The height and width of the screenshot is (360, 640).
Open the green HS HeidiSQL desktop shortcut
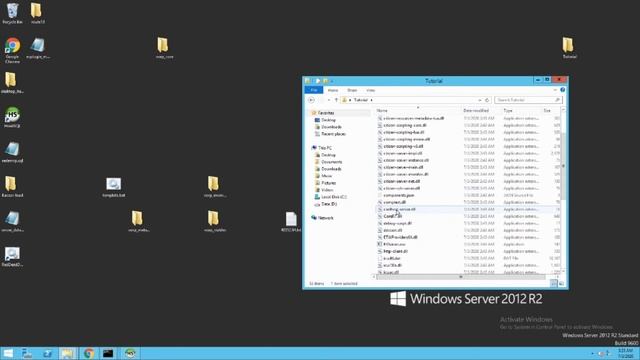click(12, 117)
